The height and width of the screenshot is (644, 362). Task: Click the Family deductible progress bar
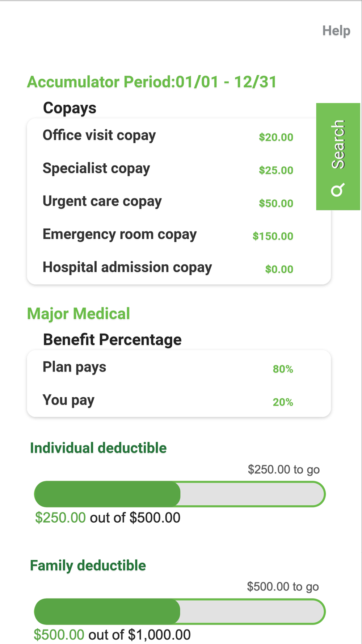(x=180, y=611)
